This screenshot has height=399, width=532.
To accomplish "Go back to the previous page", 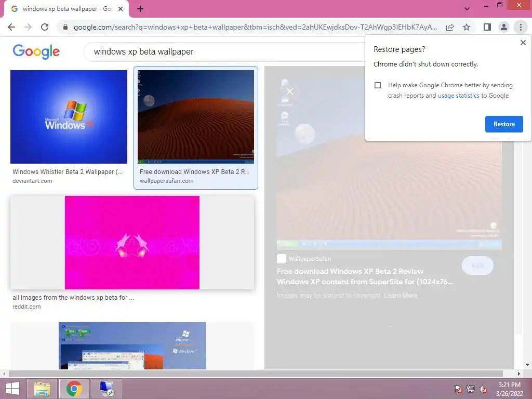I will tap(11, 27).
